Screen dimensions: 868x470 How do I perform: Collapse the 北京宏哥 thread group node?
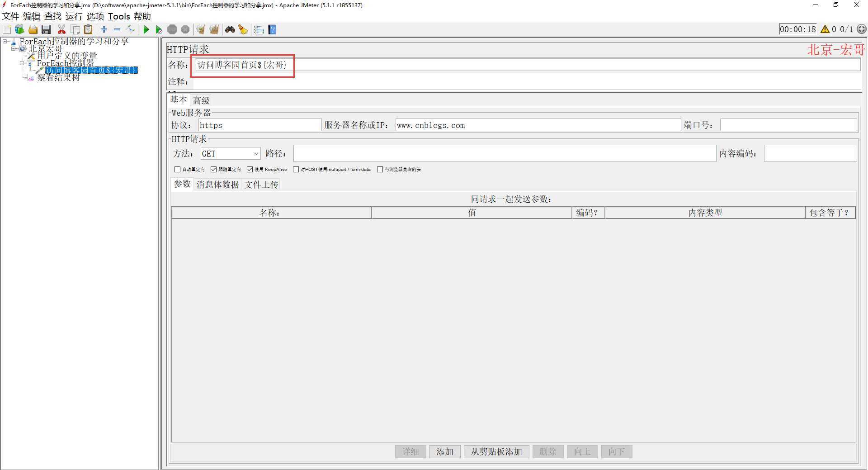point(14,48)
